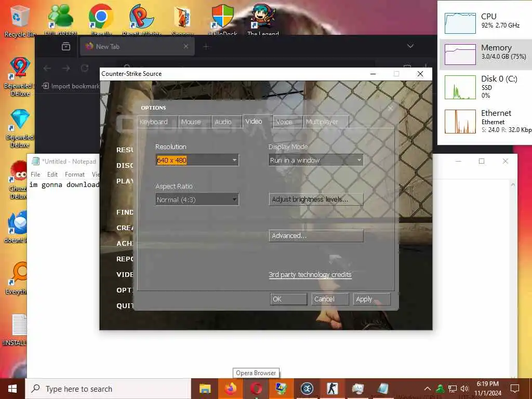Select the New Tab browser tab
The width and height of the screenshot is (532, 399).
click(x=137, y=46)
